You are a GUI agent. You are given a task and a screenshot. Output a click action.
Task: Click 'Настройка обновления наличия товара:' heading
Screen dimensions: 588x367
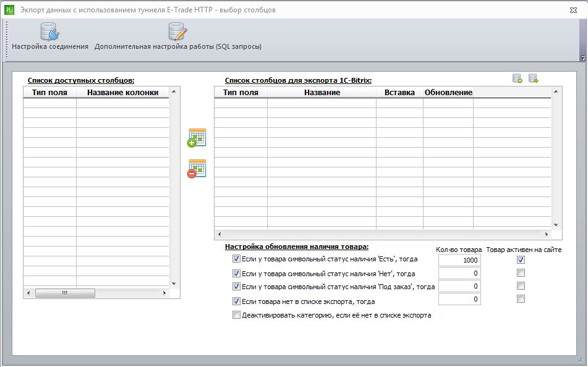tap(297, 247)
